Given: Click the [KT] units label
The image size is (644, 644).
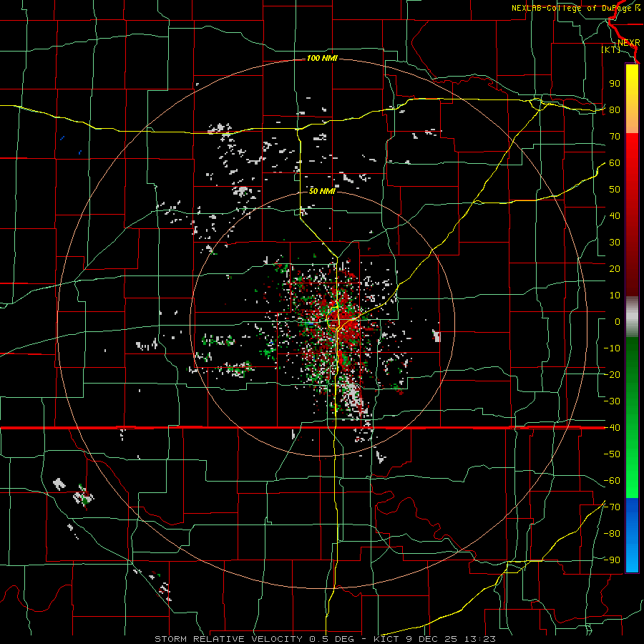Looking at the screenshot, I should (x=610, y=49).
